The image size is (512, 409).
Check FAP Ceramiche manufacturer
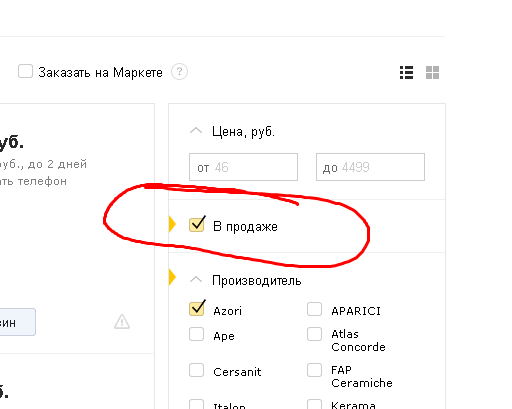pyautogui.click(x=314, y=370)
